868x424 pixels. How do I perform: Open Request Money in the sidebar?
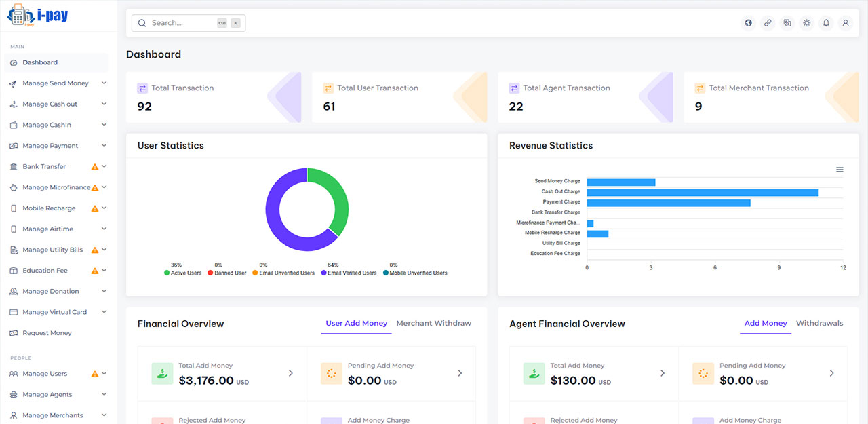[47, 333]
